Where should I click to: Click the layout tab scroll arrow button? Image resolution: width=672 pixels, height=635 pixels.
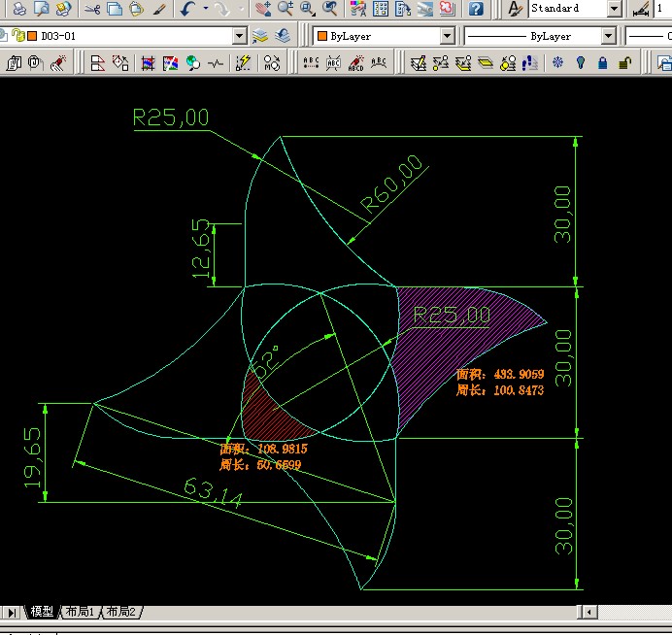click(12, 613)
